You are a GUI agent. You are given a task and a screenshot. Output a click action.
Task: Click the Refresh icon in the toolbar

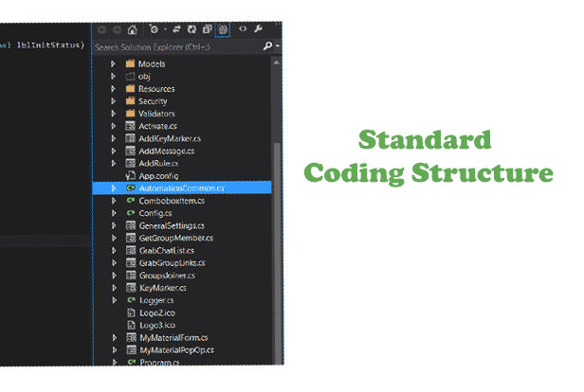[x=192, y=28]
